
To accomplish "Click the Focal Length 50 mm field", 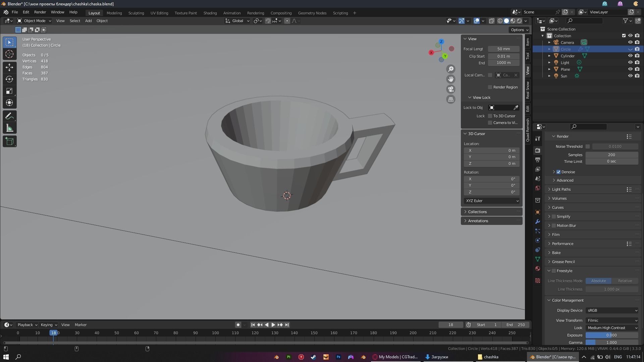I will click(x=503, y=49).
